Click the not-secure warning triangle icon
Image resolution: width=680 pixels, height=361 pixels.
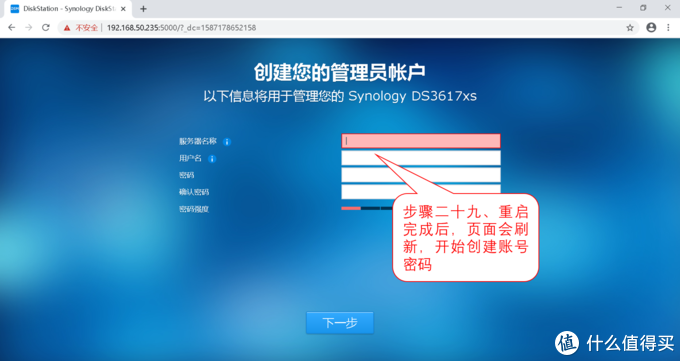click(67, 28)
